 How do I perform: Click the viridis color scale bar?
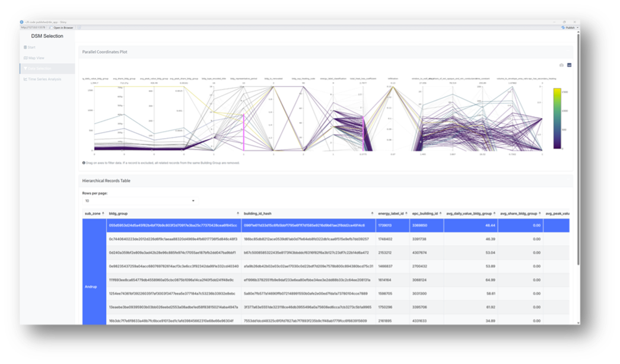coord(557,119)
